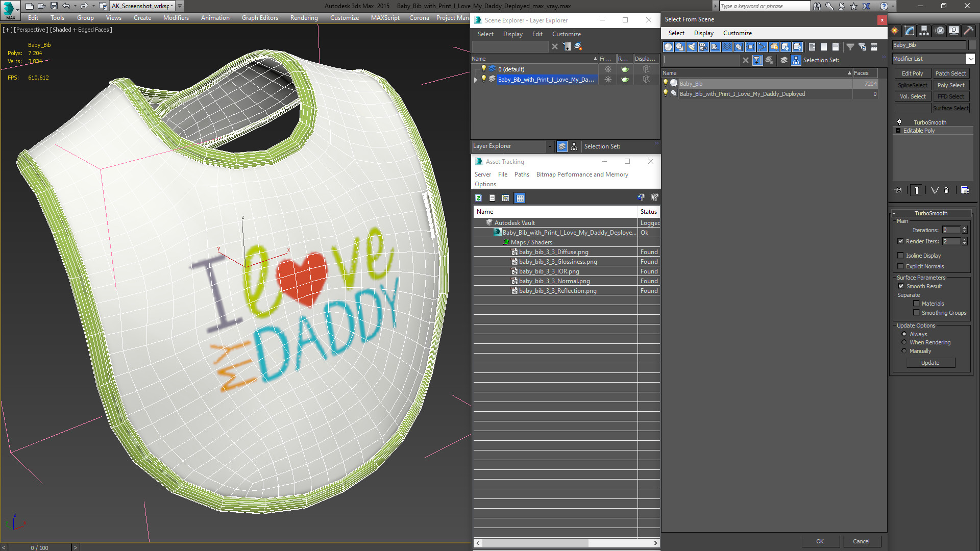980x551 pixels.
Task: Expand Baby_Bib_with_Print layer in Scene Explorer
Action: (x=476, y=80)
